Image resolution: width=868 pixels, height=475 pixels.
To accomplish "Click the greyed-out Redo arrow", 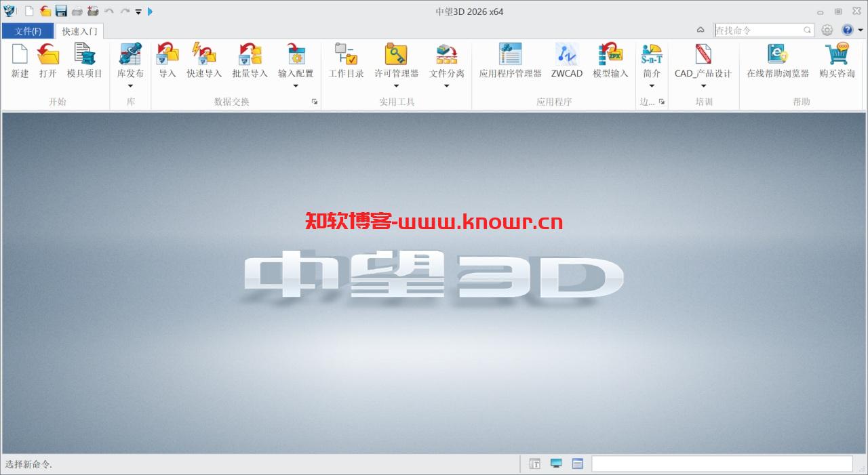I will point(125,11).
